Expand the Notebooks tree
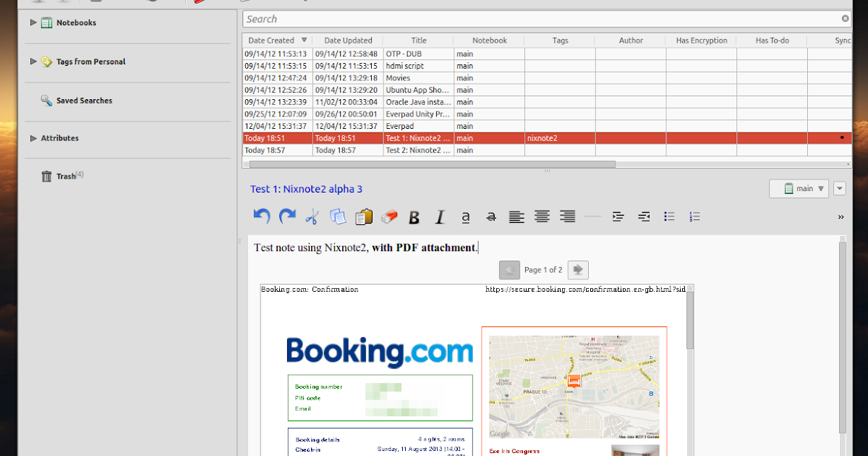 33,22
